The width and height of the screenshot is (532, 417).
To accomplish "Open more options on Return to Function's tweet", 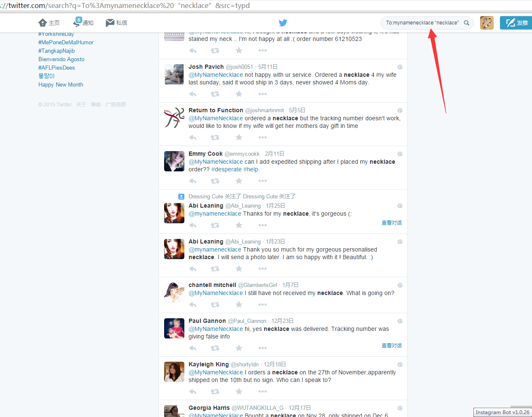I will pos(262,138).
